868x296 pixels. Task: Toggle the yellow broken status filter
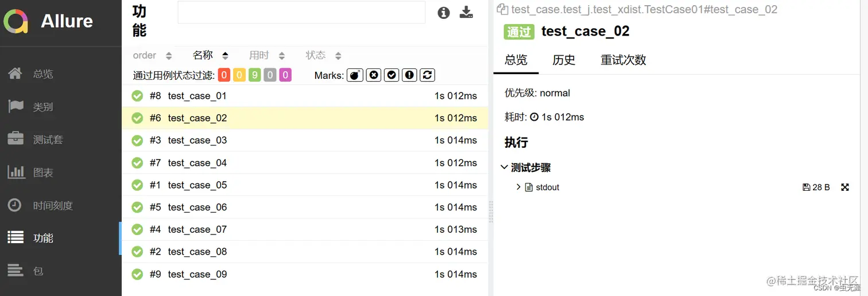(239, 75)
